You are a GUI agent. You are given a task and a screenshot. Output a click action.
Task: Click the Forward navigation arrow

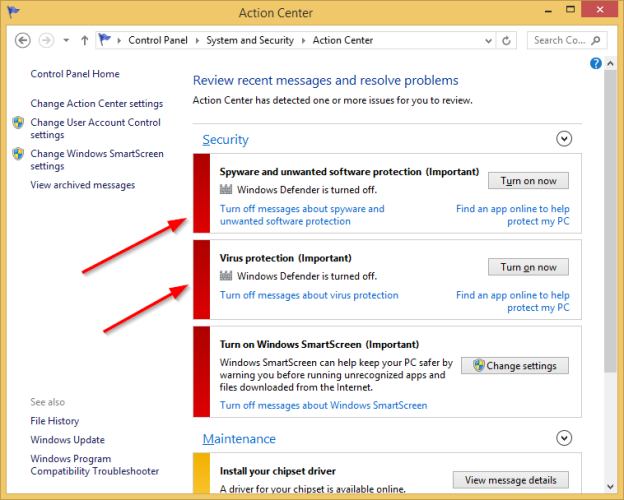point(46,40)
